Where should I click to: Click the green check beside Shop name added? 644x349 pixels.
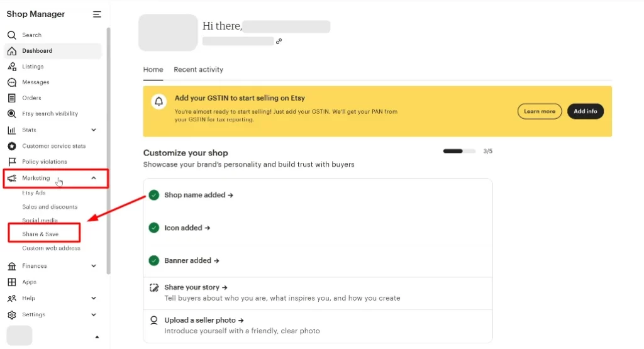coord(154,195)
